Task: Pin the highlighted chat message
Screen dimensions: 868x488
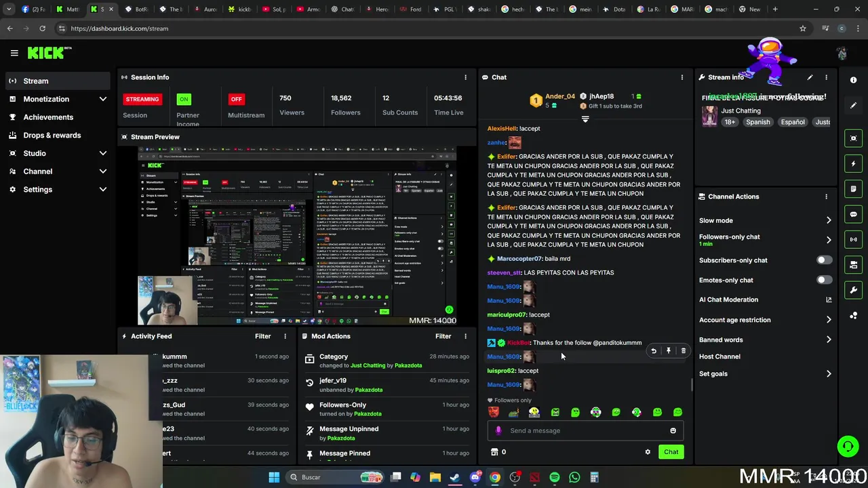Action: pyautogui.click(x=669, y=350)
